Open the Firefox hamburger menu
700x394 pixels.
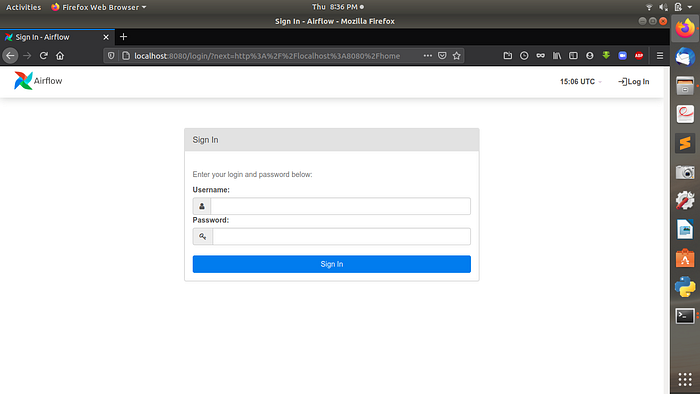click(660, 56)
